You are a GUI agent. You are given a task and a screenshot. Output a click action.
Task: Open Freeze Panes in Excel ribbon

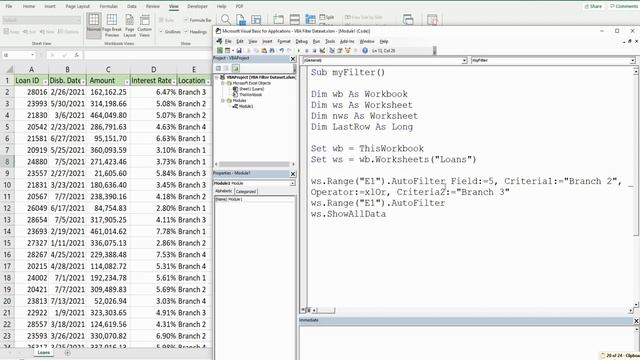pyautogui.click(x=310, y=19)
